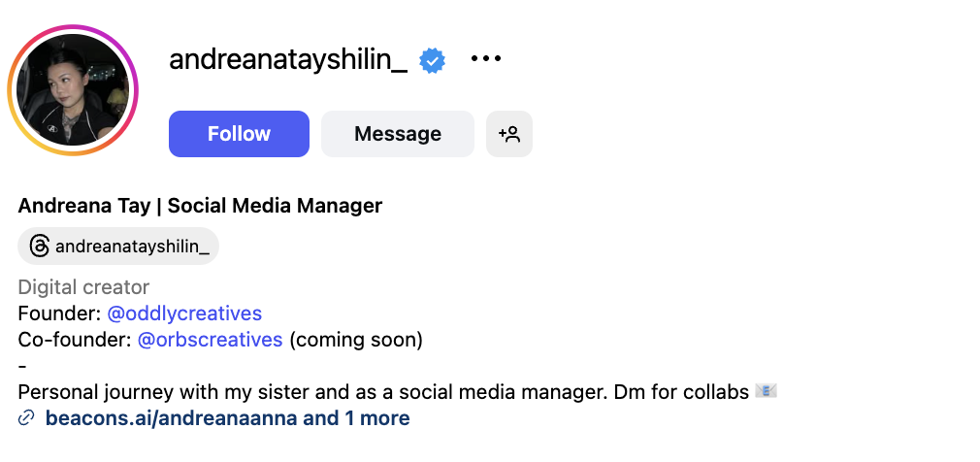Screen dimensions: 980x462
Task: Click the andreanatayshilin_ username heading
Action: click(288, 59)
